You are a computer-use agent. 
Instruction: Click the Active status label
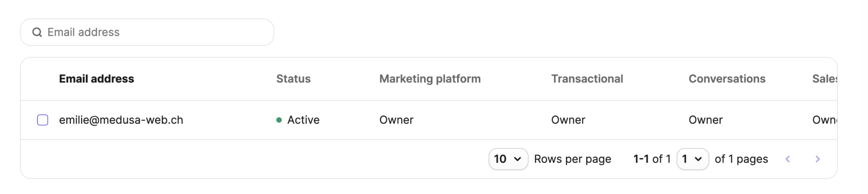(x=303, y=120)
